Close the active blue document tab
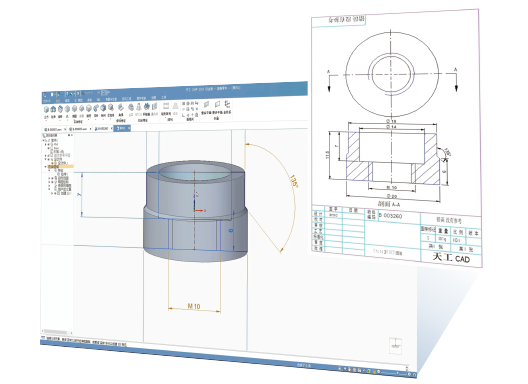This screenshot has height=384, width=528. (x=129, y=128)
